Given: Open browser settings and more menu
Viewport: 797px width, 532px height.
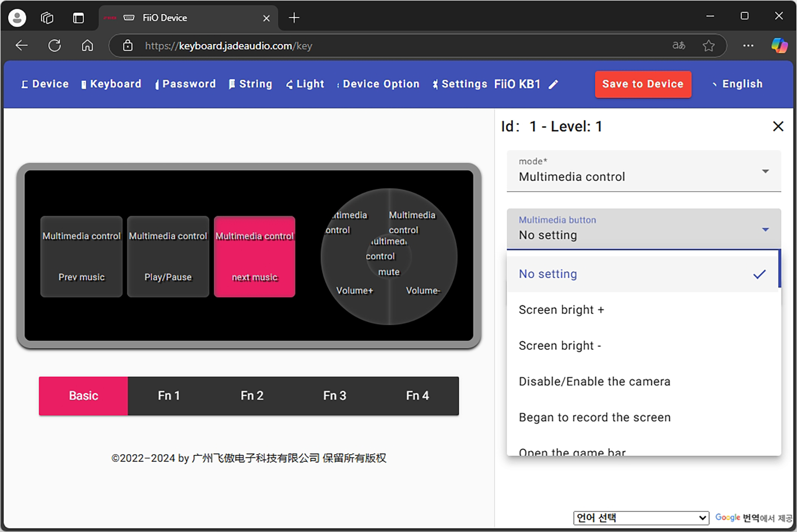Looking at the screenshot, I should pyautogui.click(x=748, y=46).
